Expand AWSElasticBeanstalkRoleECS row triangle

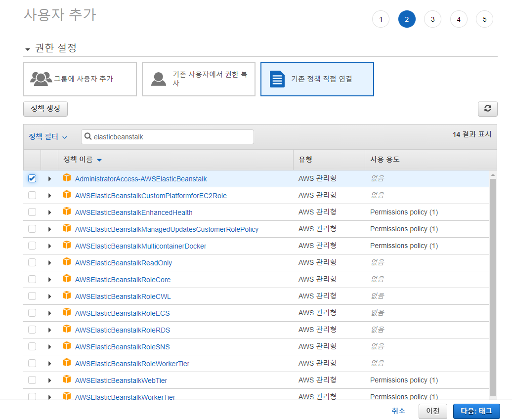(x=49, y=313)
